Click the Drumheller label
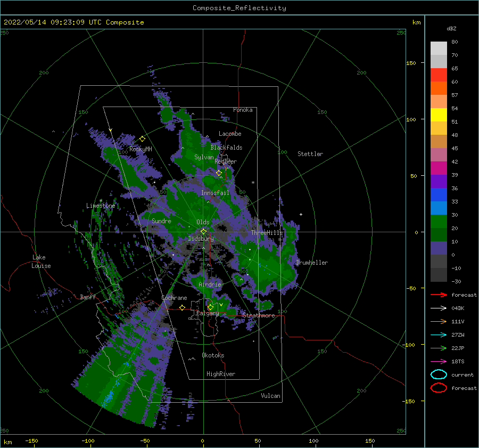The image size is (479, 448). [x=312, y=263]
